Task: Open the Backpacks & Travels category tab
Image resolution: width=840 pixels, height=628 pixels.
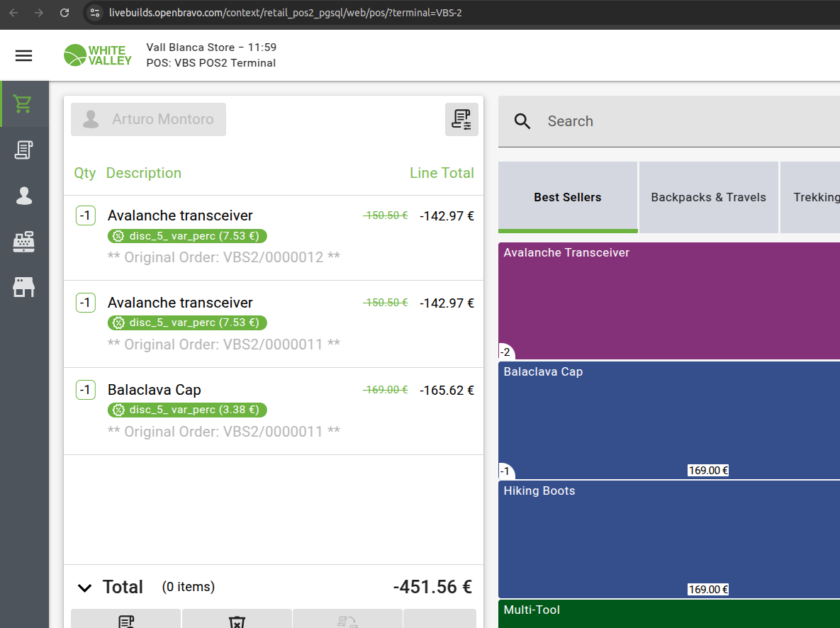Action: 708,197
